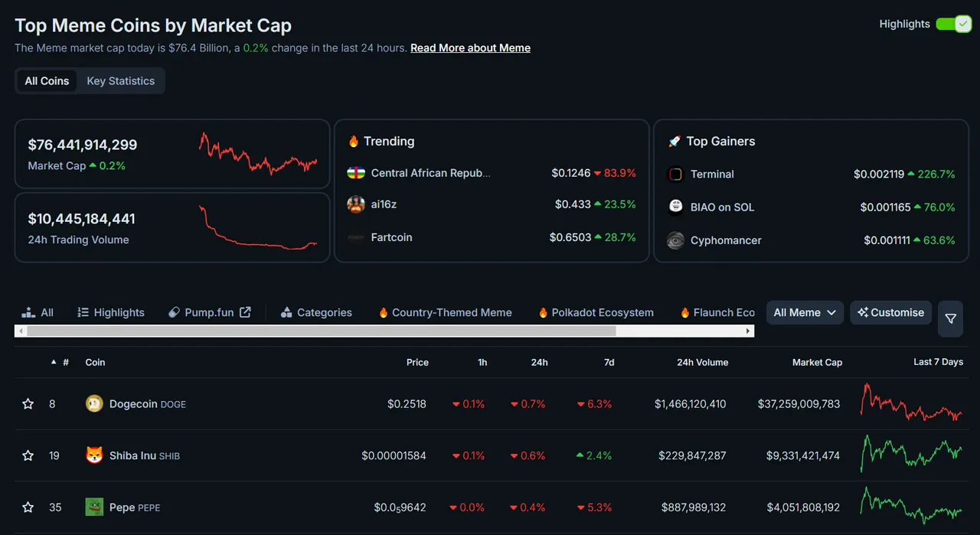The image size is (980, 535).
Task: Click the Dogecoin 7-day sparkline chart
Action: (x=912, y=403)
